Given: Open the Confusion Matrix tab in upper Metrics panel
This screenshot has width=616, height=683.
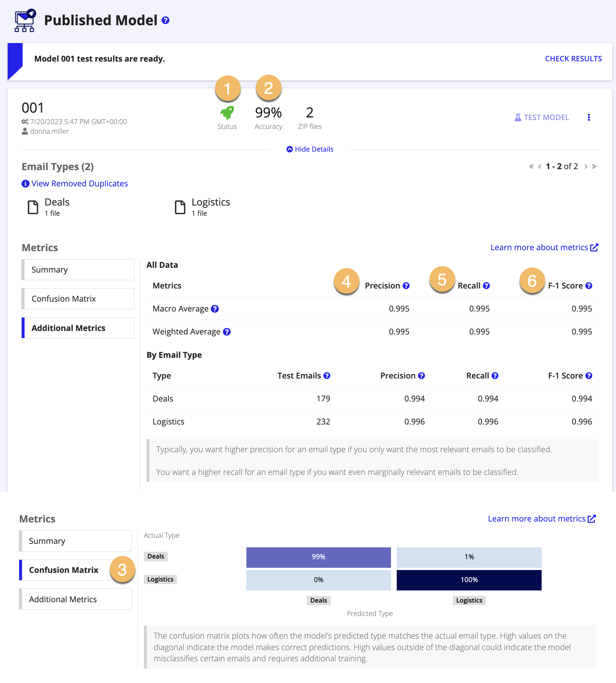Looking at the screenshot, I should click(78, 299).
